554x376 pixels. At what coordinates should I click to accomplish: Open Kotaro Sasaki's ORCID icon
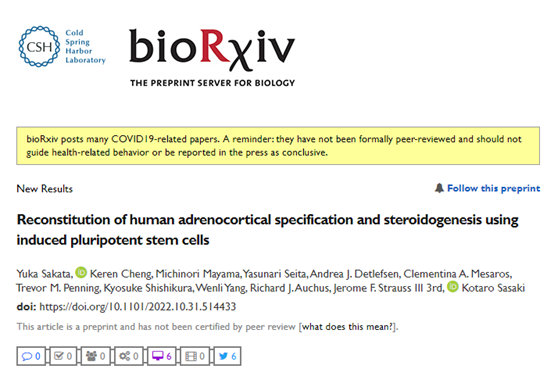point(453,287)
